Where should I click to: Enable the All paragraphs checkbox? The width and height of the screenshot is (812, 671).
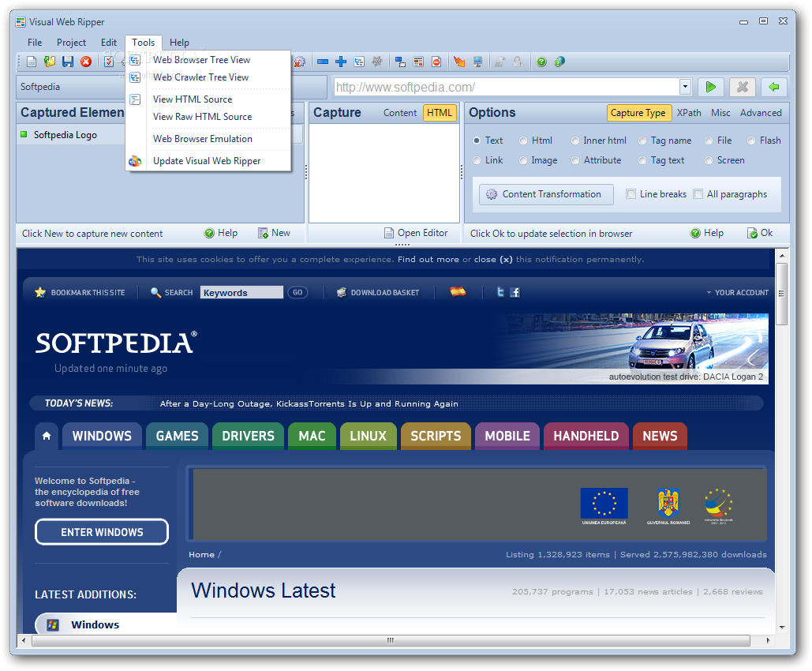click(698, 193)
